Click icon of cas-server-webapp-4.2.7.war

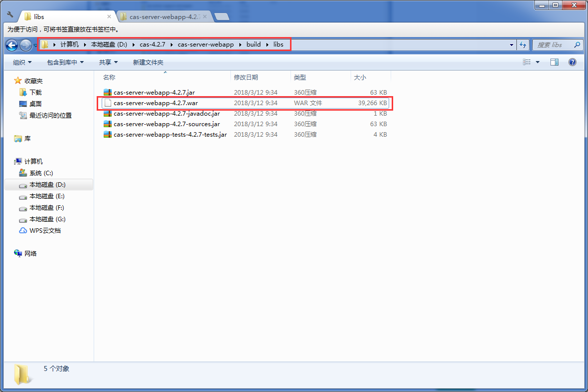click(x=108, y=103)
